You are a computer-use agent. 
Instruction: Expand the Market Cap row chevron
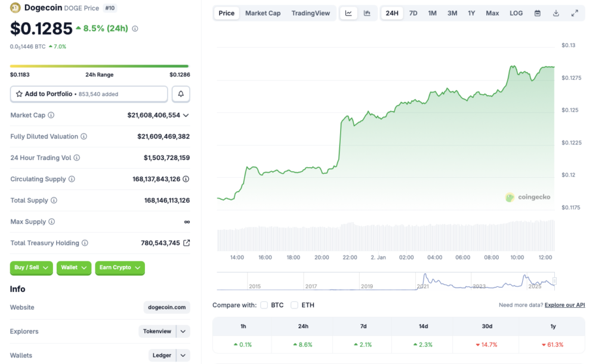coord(187,115)
